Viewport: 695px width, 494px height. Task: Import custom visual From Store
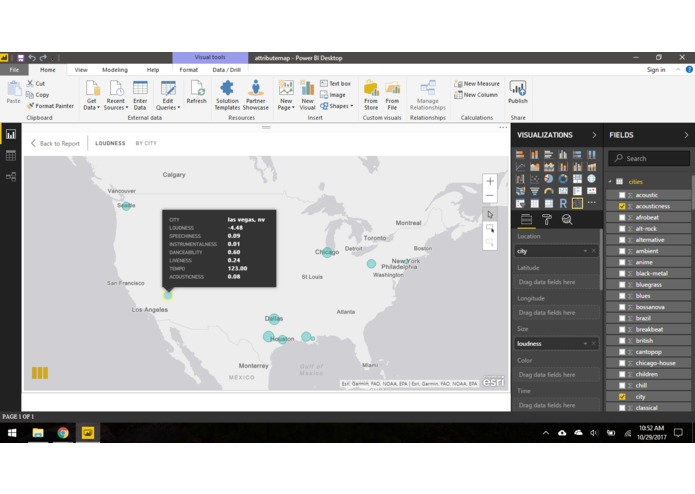(x=371, y=95)
